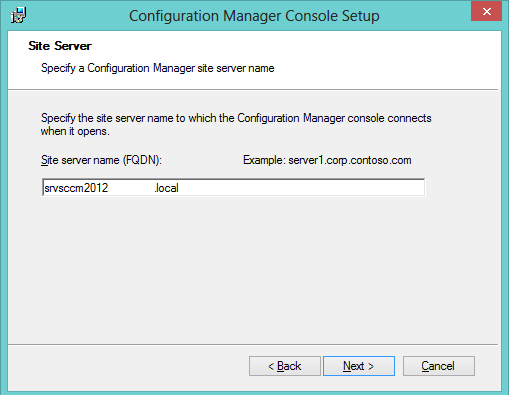Focus the site server name input field

click(234, 188)
